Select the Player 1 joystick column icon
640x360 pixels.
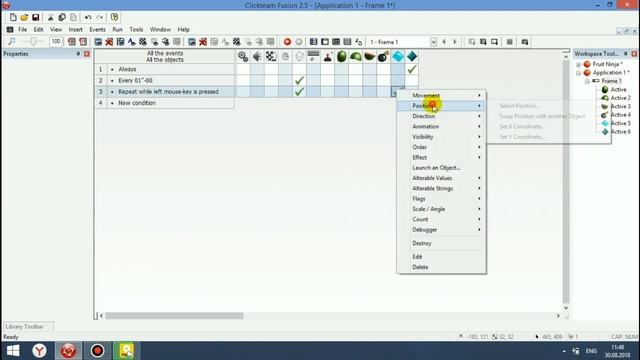[x=327, y=57]
